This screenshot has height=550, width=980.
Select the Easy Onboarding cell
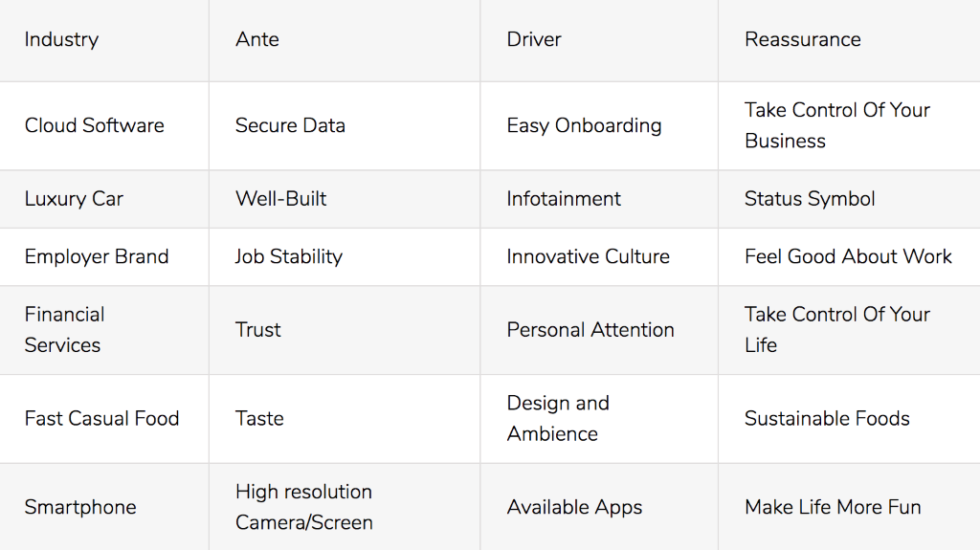click(584, 125)
